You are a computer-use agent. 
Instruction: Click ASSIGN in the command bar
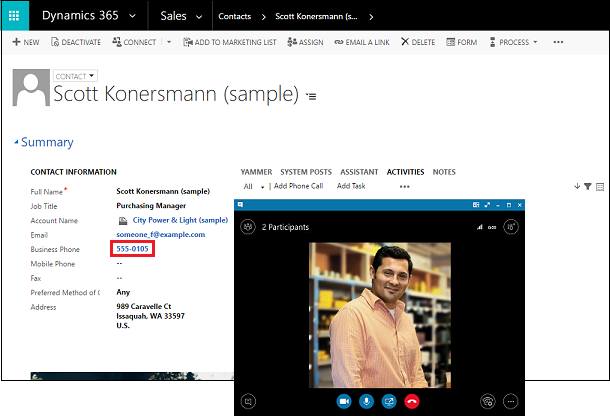point(305,42)
